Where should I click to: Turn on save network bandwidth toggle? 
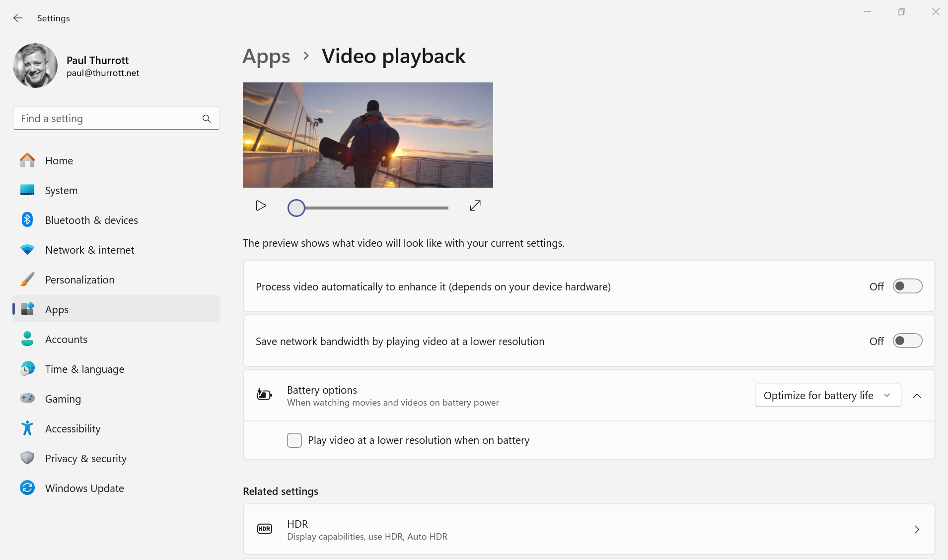tap(907, 341)
